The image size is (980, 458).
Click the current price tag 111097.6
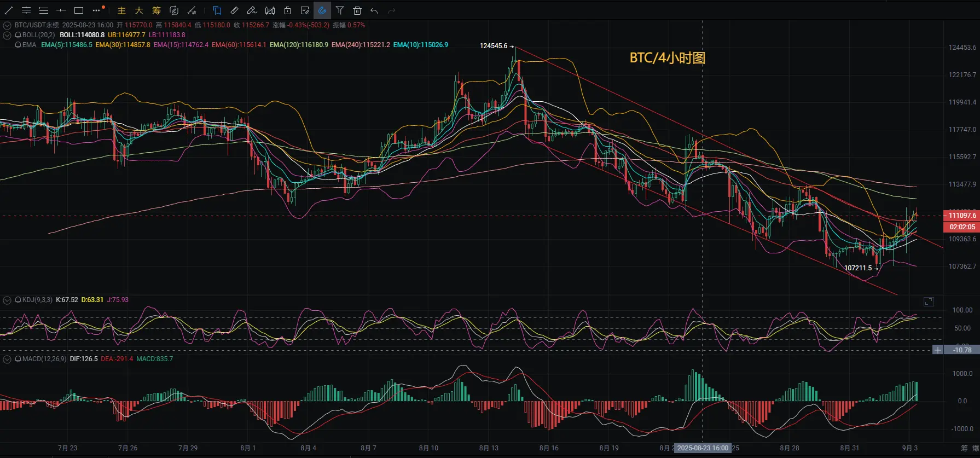961,216
